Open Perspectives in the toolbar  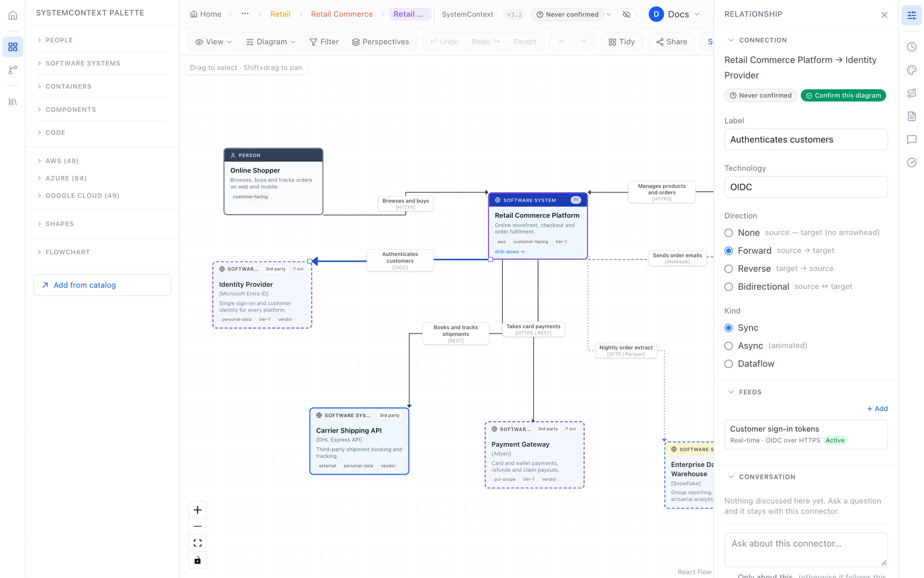pyautogui.click(x=380, y=42)
